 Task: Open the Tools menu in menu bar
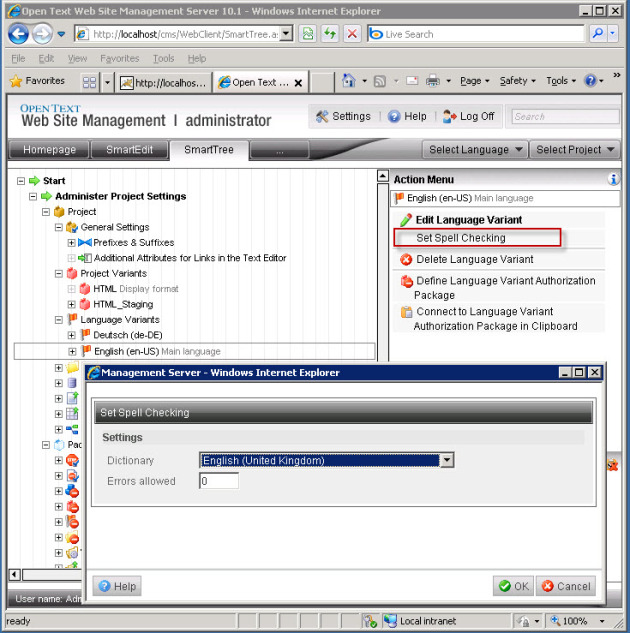(x=163, y=59)
